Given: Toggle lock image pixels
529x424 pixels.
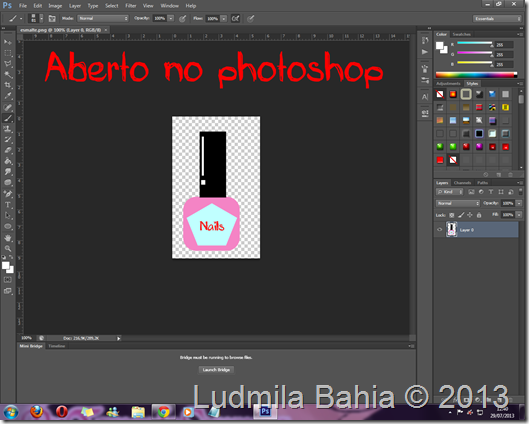Looking at the screenshot, I should pyautogui.click(x=461, y=215).
